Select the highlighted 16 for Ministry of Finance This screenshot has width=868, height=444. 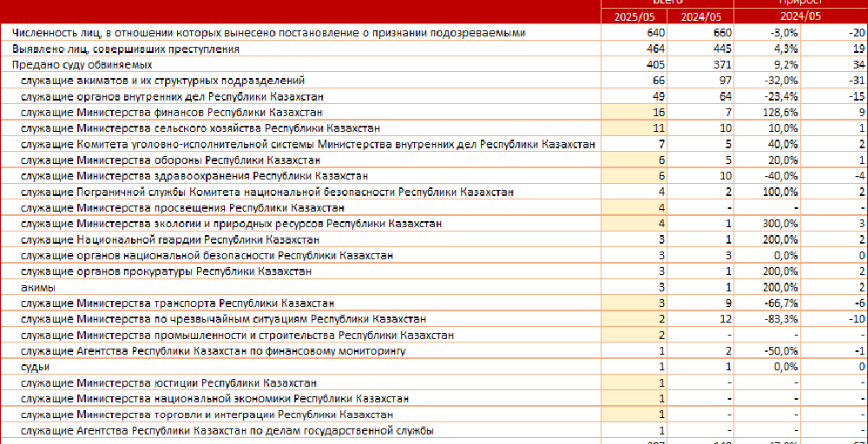(x=659, y=113)
